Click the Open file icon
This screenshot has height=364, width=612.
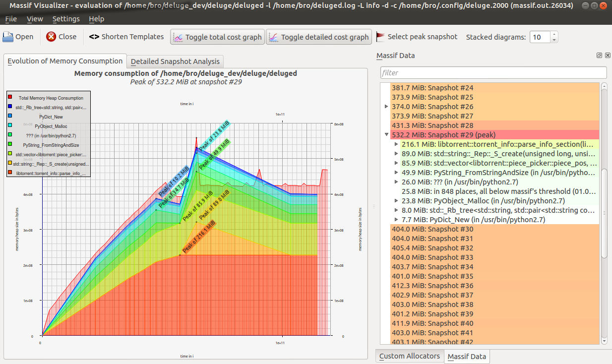click(8, 37)
